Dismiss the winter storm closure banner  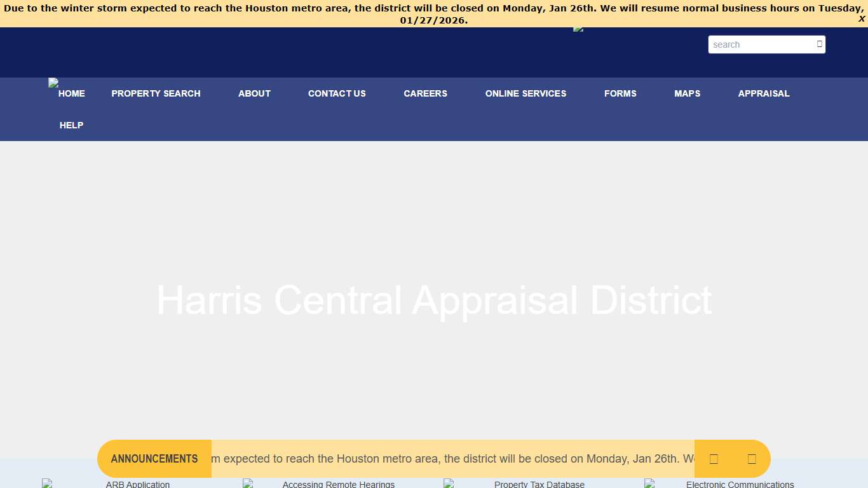862,18
